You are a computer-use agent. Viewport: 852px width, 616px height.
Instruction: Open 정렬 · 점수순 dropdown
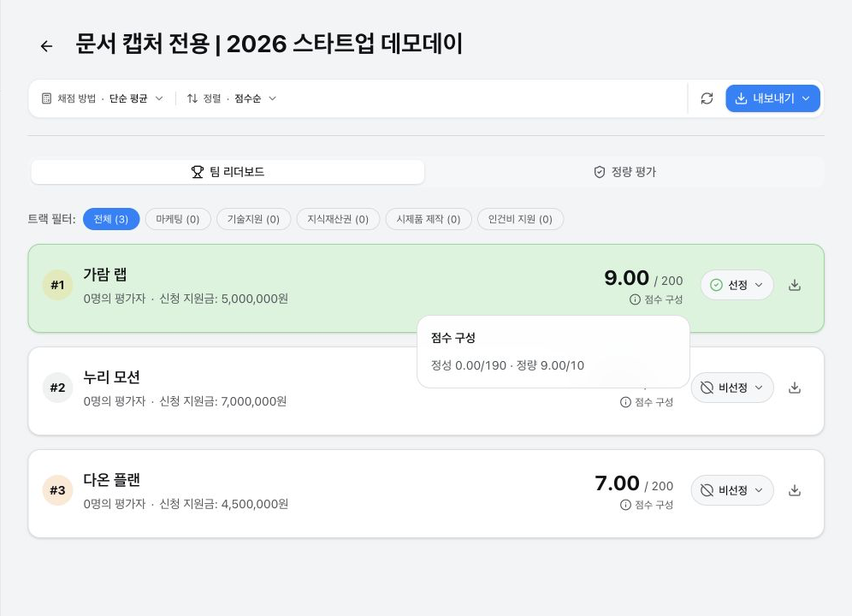click(x=232, y=98)
